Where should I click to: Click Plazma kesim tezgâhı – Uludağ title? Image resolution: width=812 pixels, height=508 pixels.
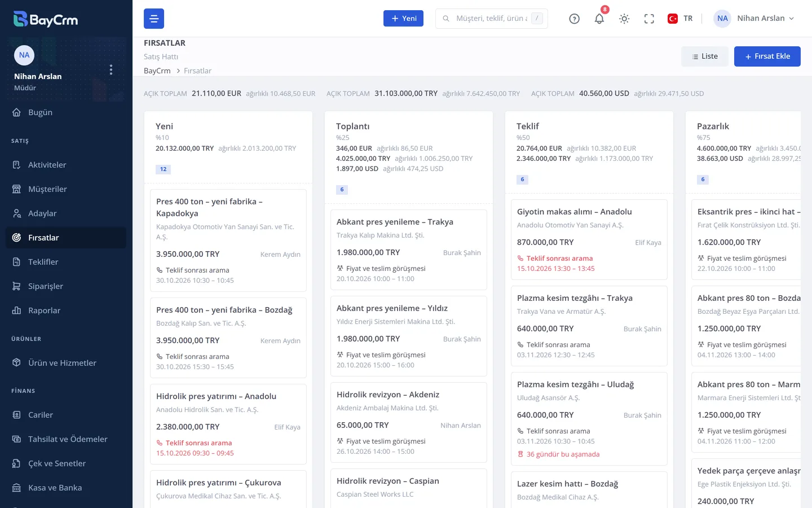pyautogui.click(x=575, y=384)
